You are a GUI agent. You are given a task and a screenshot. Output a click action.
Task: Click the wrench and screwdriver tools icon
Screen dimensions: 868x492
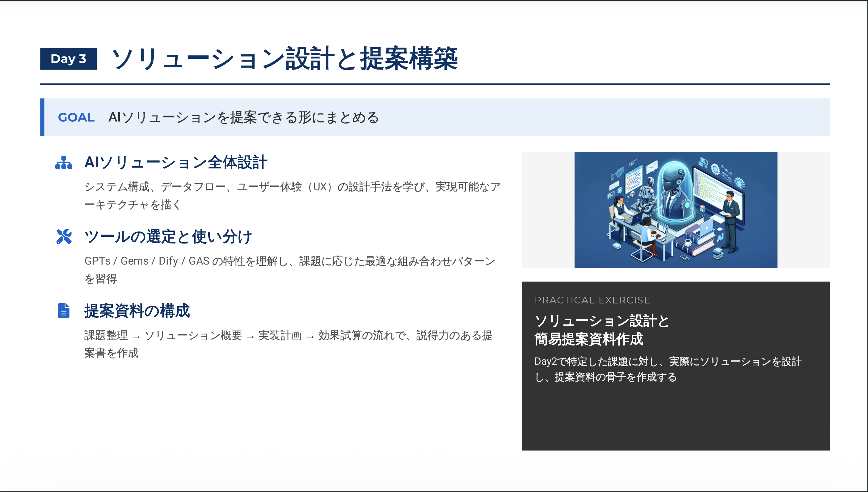pos(64,236)
